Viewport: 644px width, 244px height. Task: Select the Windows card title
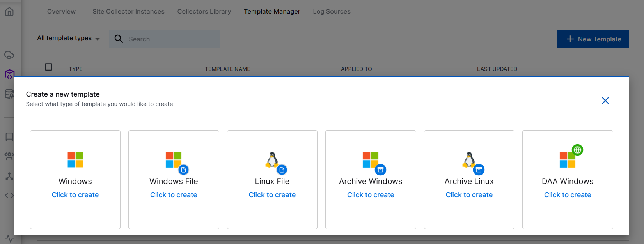click(75, 181)
